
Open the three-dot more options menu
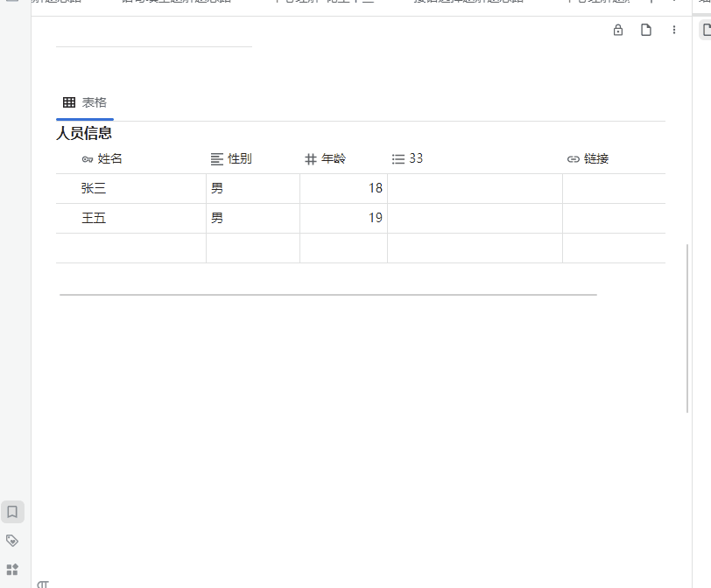673,29
